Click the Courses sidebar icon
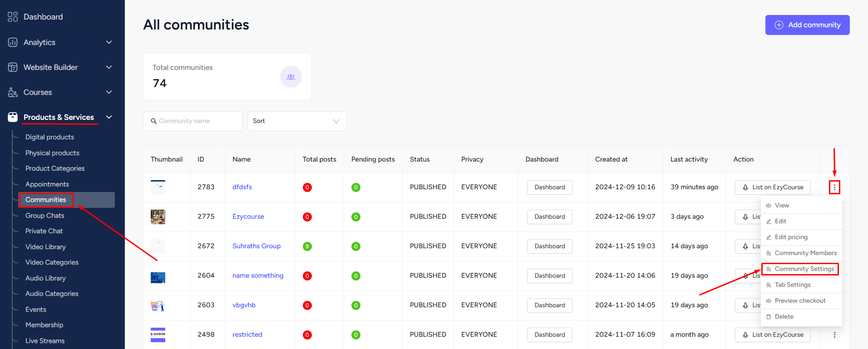The image size is (868, 349). 13,92
